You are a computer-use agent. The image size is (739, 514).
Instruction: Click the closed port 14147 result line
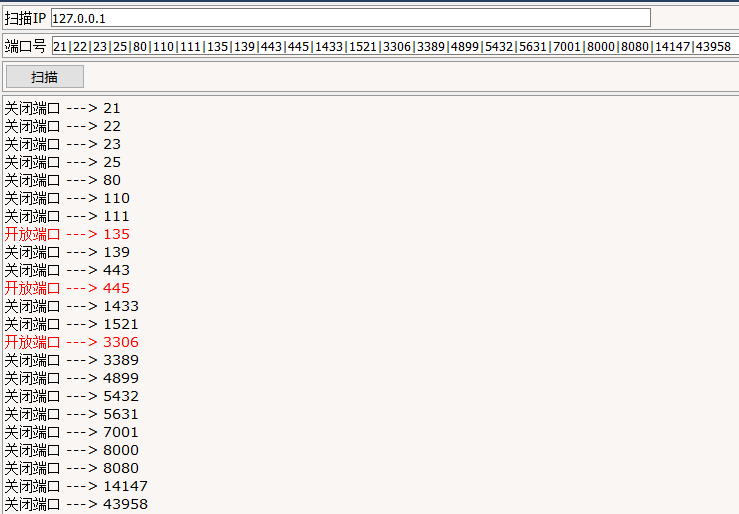76,486
